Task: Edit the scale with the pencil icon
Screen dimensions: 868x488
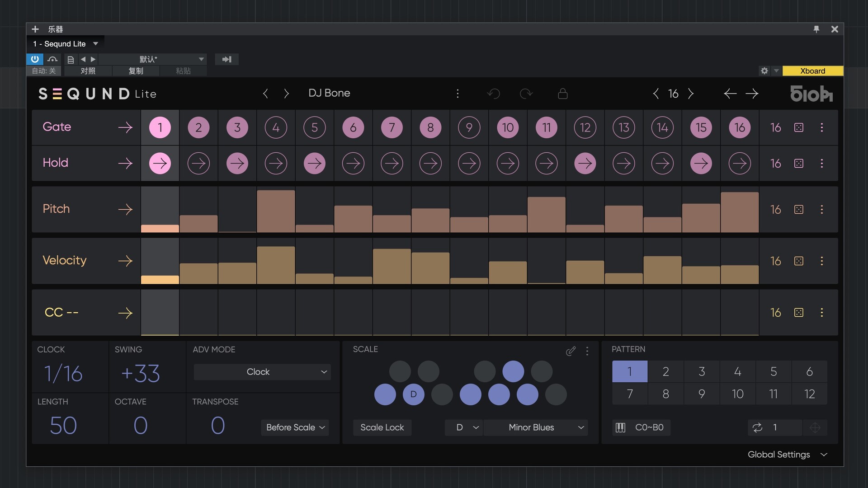Action: [x=571, y=351]
